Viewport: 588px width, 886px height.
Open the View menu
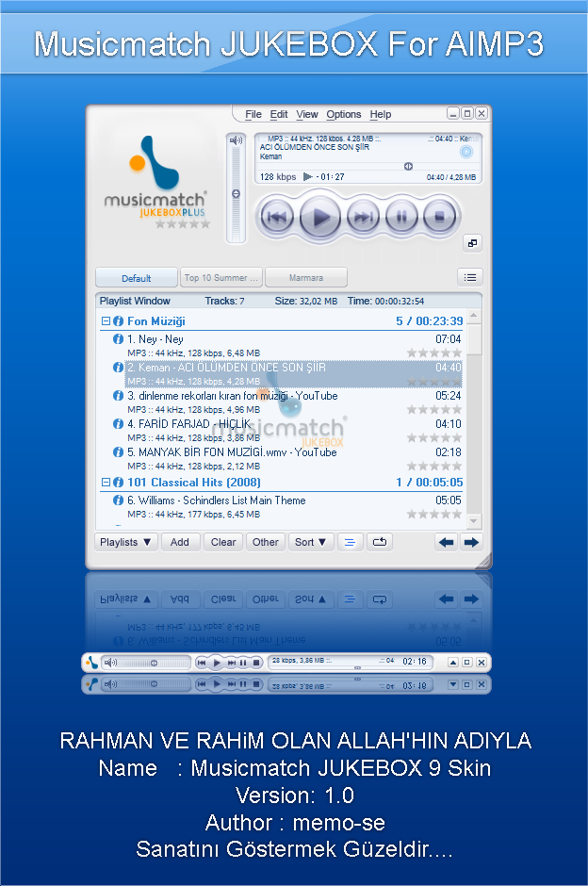(x=307, y=114)
